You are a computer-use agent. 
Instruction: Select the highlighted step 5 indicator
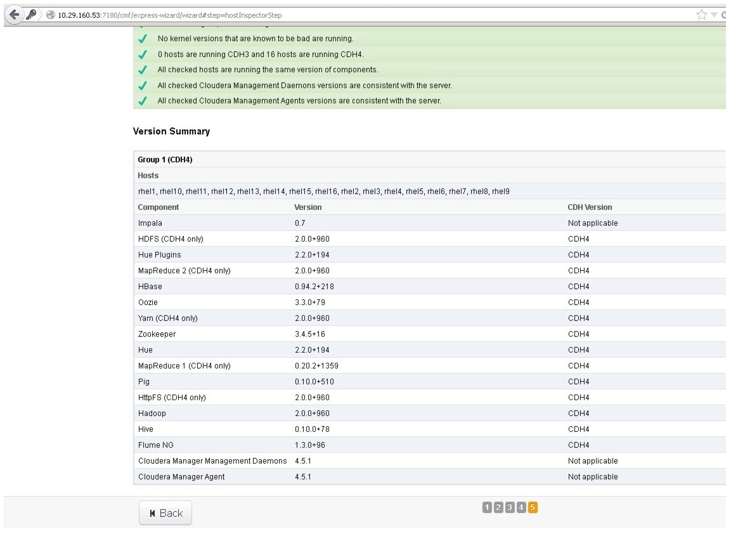[533, 507]
